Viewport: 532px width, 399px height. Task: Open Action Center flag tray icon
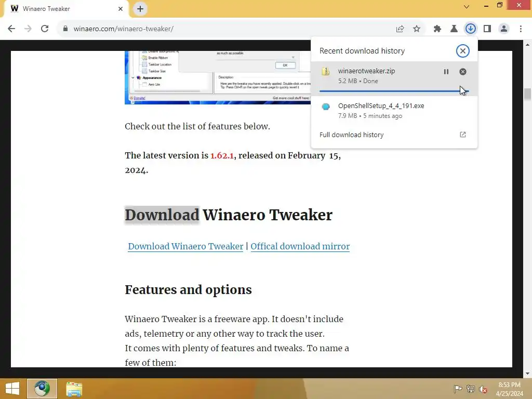pyautogui.click(x=458, y=389)
